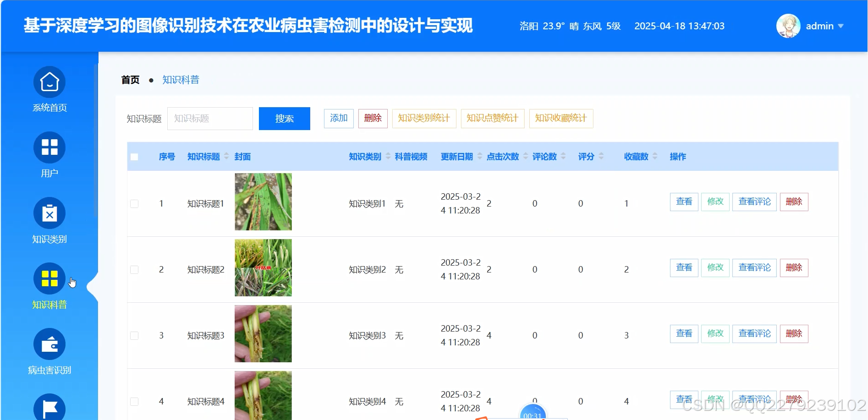Screen dimensions: 868x420
Task: Click the 知识类别2 cell
Action: [367, 270]
